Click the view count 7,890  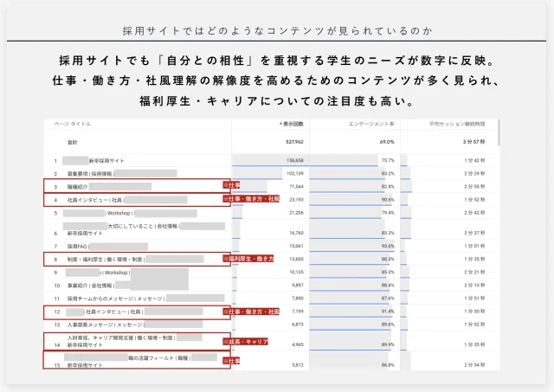pyautogui.click(x=298, y=298)
